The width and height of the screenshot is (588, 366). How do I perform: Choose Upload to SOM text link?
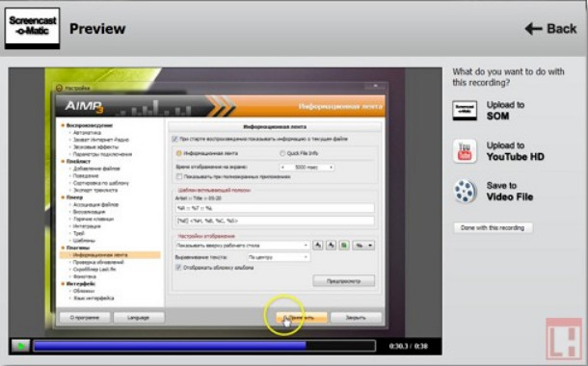tap(505, 111)
